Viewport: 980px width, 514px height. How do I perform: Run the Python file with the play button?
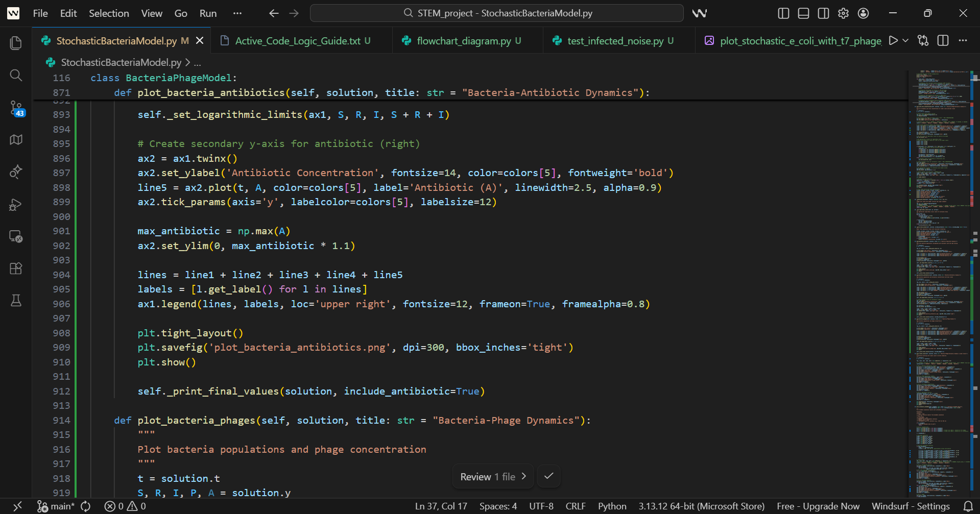893,40
